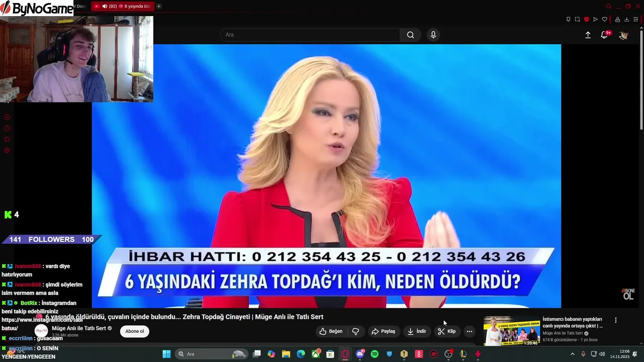Expand hidden system tray icons chevron

point(572,354)
